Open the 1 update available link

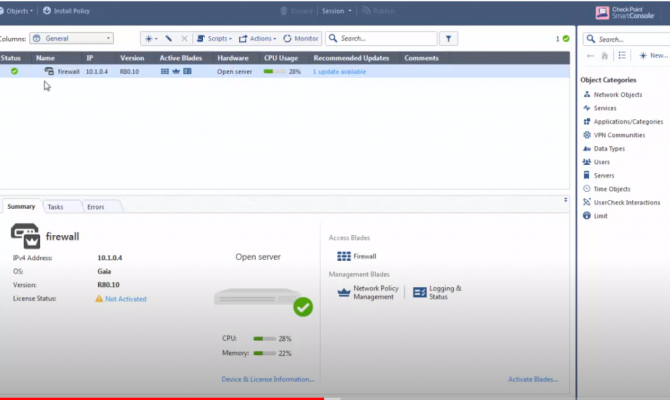pos(339,72)
